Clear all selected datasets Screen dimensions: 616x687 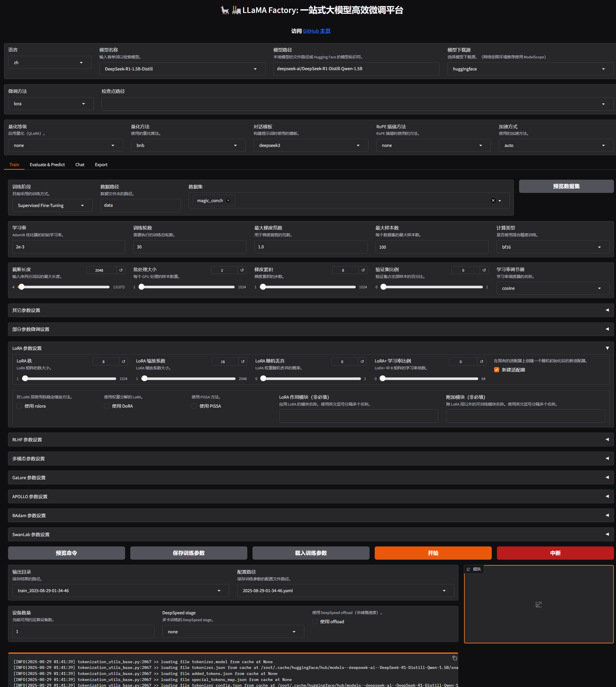click(x=493, y=200)
